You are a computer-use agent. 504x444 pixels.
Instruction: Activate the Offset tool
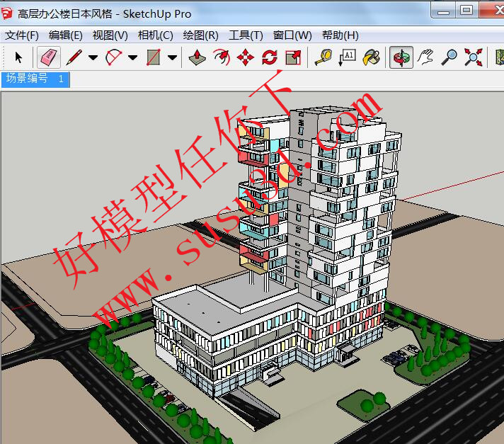(222, 57)
